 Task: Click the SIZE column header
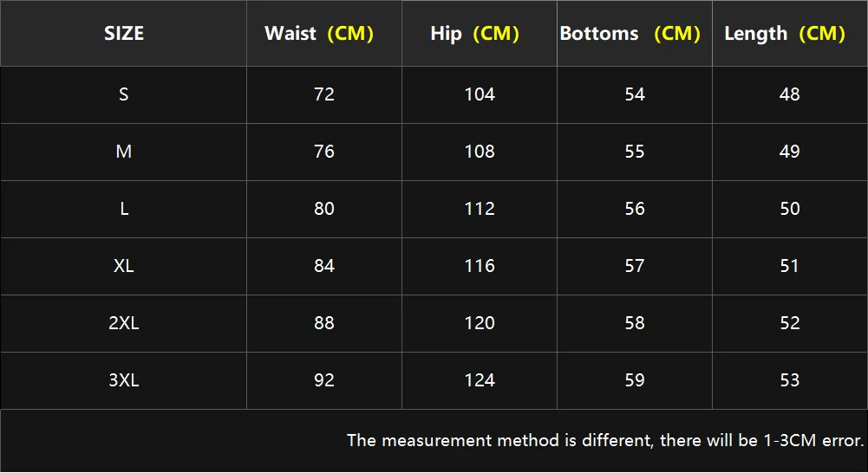point(124,34)
